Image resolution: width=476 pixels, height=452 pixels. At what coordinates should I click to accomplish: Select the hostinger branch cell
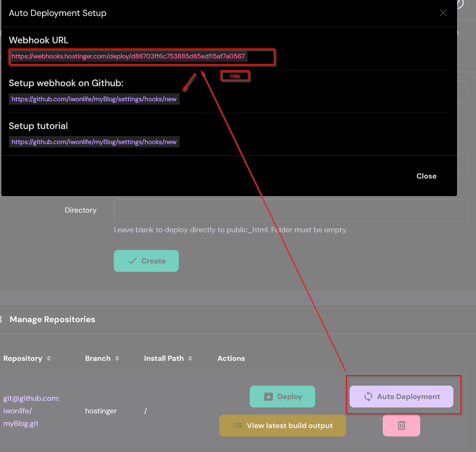pos(101,411)
